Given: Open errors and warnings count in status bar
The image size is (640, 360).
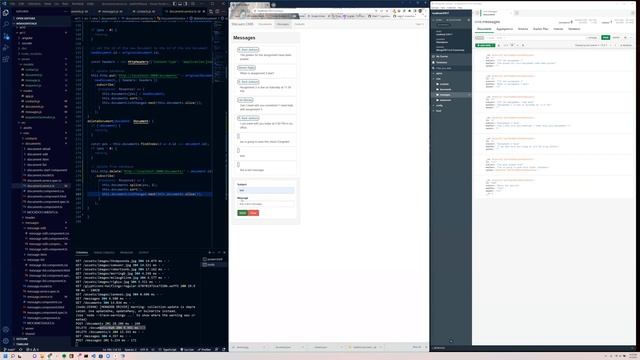Looking at the screenshot, I should [x=32, y=350].
